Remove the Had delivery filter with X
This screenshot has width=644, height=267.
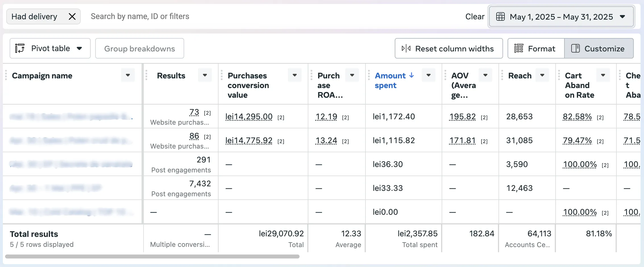pos(72,16)
